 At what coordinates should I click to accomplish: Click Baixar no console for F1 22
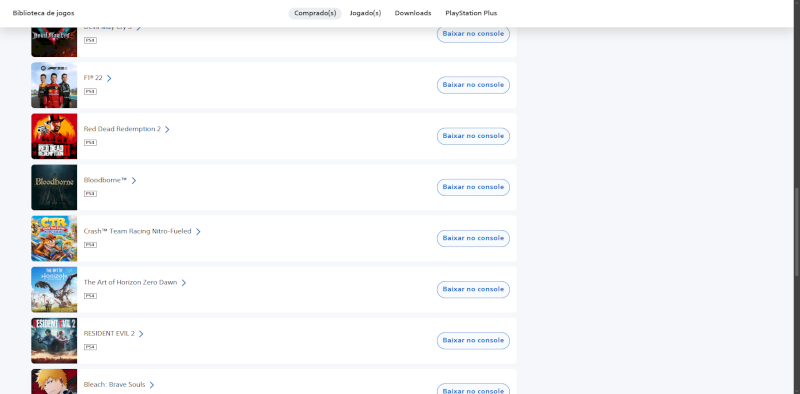(473, 85)
